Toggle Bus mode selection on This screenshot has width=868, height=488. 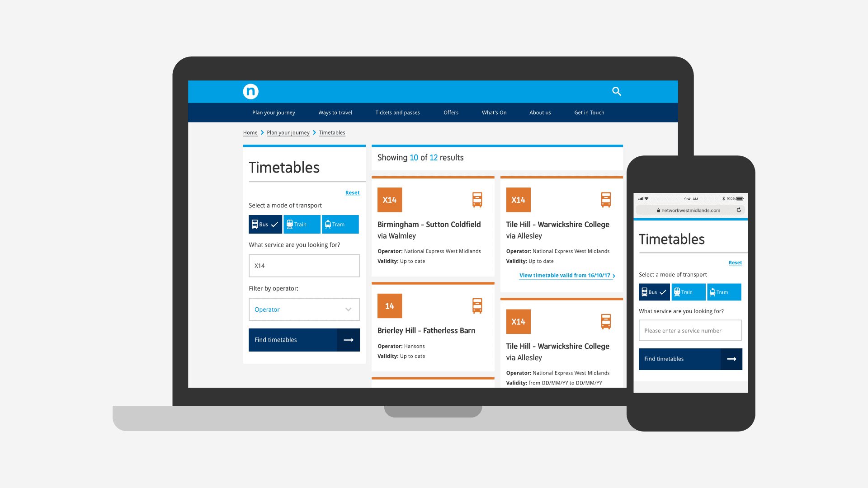pyautogui.click(x=265, y=224)
